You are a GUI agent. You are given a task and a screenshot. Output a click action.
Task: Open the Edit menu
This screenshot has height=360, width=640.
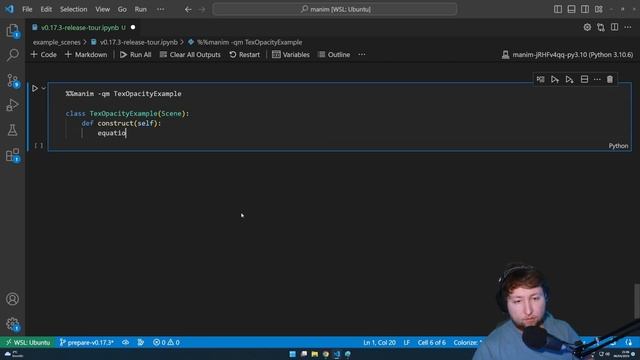click(46, 9)
